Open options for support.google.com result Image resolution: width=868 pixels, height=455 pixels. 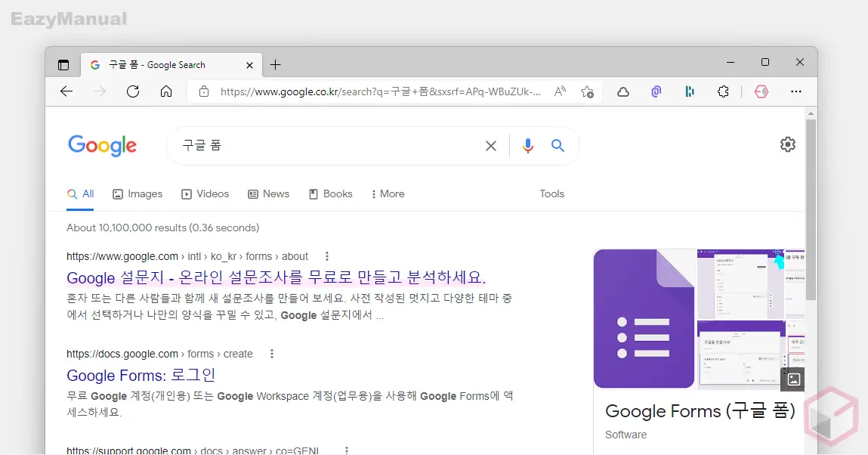pyautogui.click(x=347, y=450)
